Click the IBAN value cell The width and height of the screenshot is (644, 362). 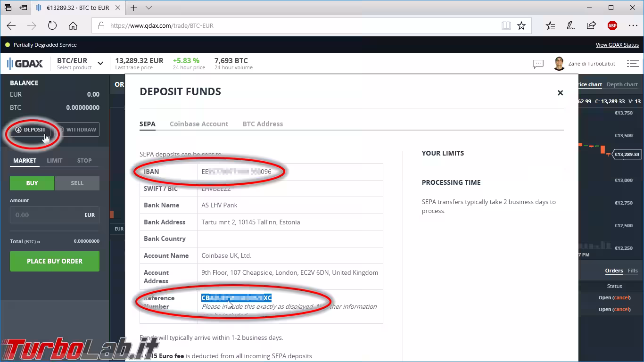[x=290, y=172]
